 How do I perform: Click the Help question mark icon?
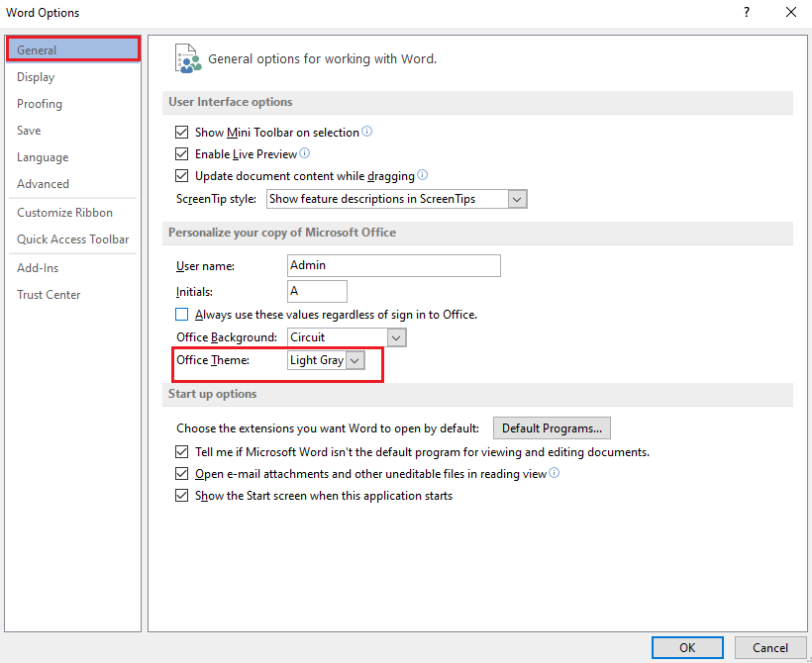click(747, 13)
